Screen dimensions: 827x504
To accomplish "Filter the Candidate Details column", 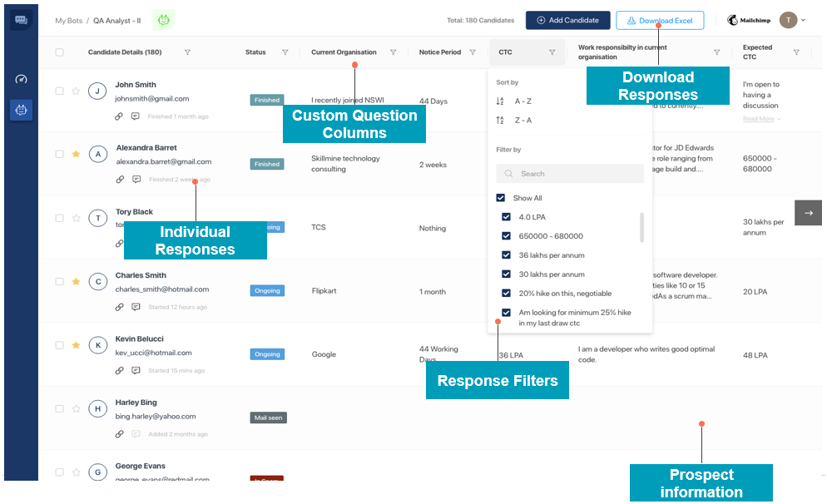I will coord(188,52).
